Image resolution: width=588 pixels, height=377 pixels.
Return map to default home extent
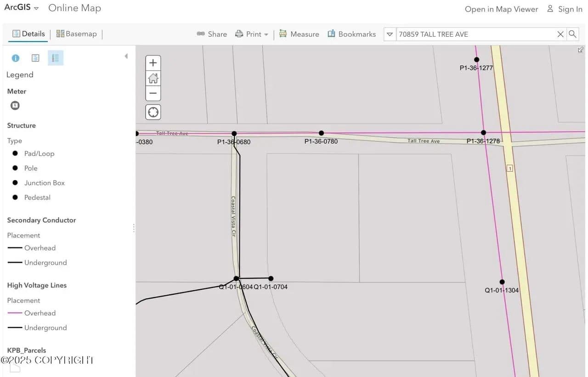153,79
